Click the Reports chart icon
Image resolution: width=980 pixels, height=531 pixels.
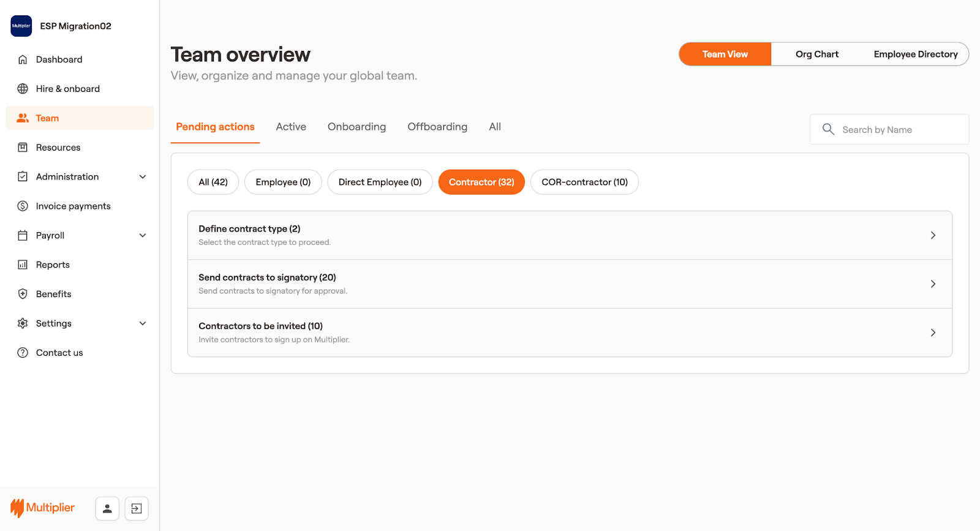tap(23, 265)
